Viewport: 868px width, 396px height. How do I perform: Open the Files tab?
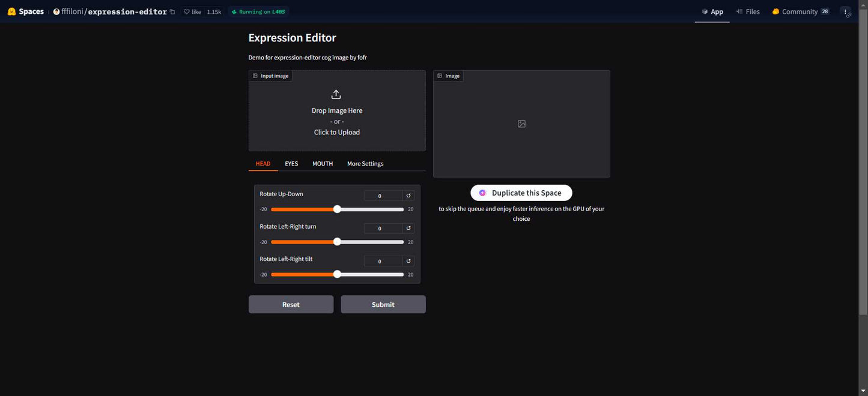pyautogui.click(x=748, y=11)
